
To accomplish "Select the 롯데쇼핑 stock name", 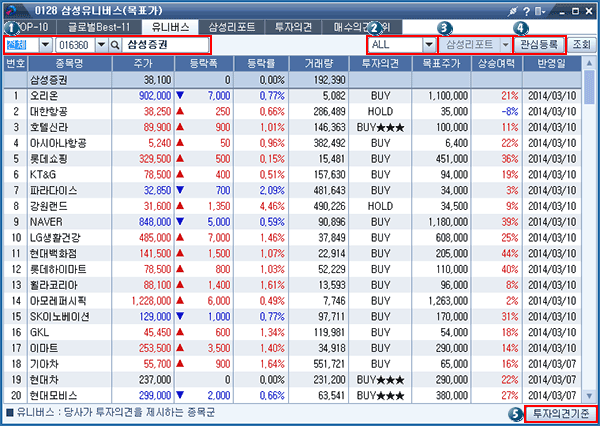I will [49, 159].
